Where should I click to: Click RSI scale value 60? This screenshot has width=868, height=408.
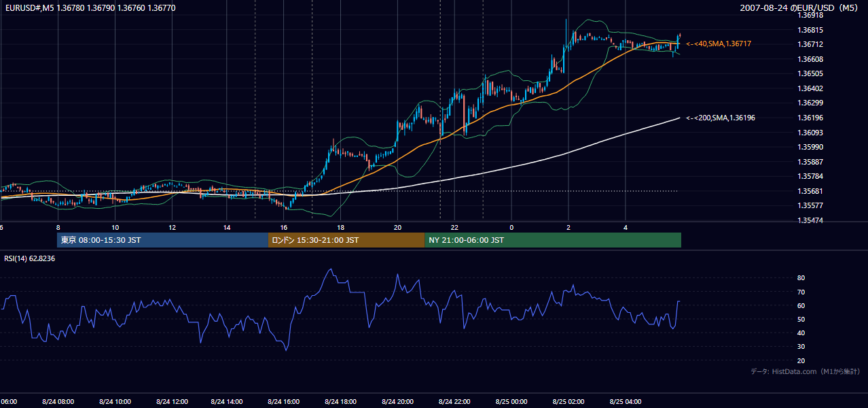[x=801, y=305]
